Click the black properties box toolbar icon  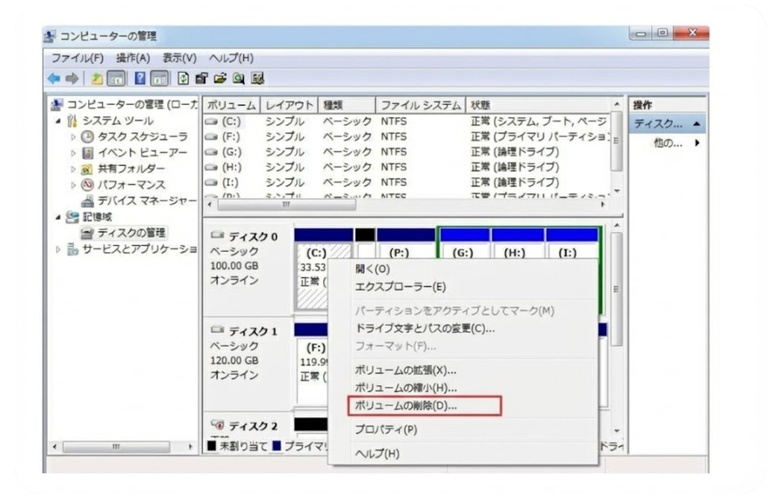click(x=201, y=79)
